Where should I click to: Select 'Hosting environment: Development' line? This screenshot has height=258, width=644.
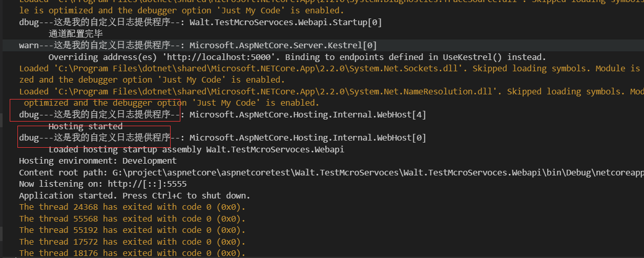click(x=97, y=161)
